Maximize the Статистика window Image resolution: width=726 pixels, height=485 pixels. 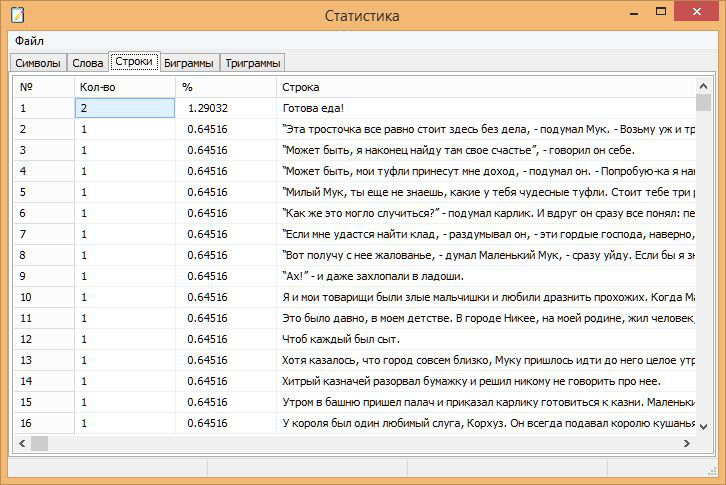pyautogui.click(x=661, y=12)
